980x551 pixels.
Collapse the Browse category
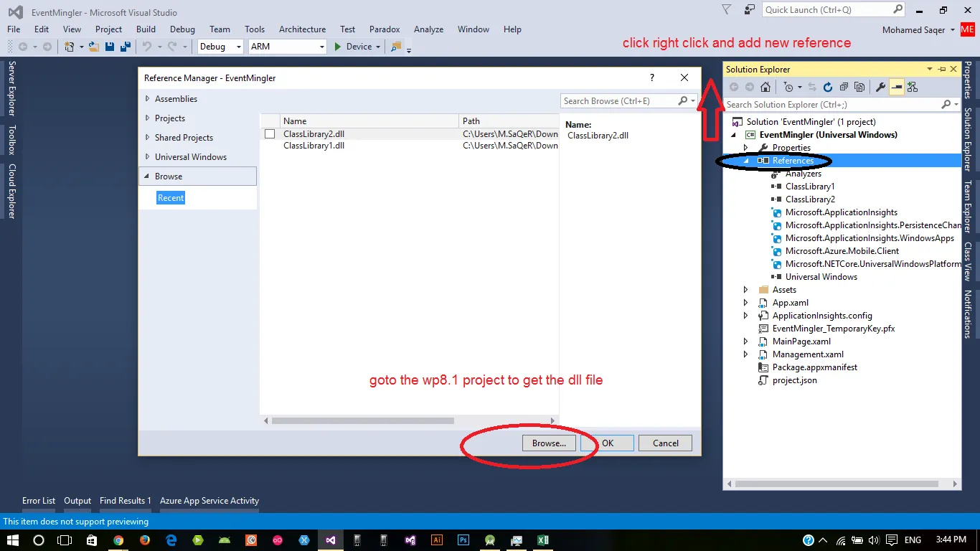click(x=148, y=176)
